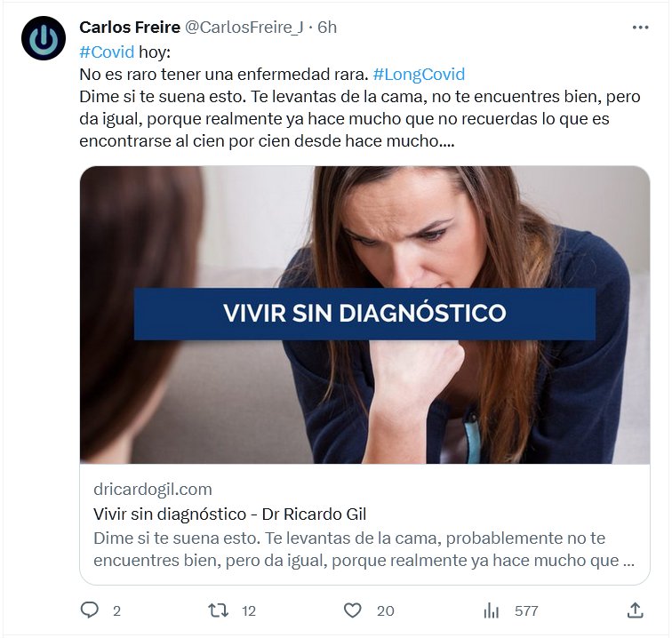This screenshot has width=672, height=638.
Task: Open 'Vivir sin diagnóstico - Dr Ricardo Gil' title
Action: tap(229, 514)
